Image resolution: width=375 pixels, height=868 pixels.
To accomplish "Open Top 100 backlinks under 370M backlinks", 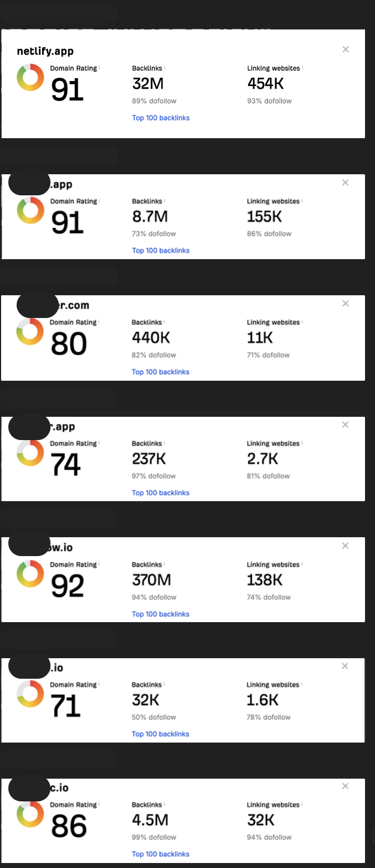I will point(161,614).
